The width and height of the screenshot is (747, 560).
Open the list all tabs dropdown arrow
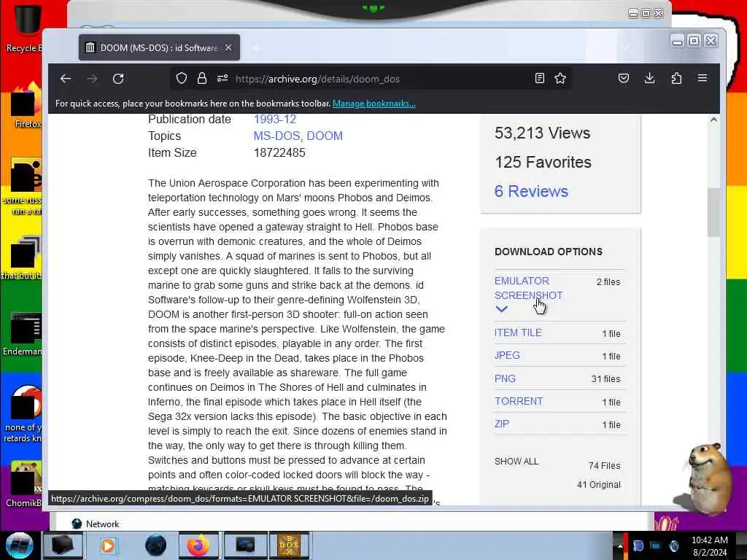point(625,47)
